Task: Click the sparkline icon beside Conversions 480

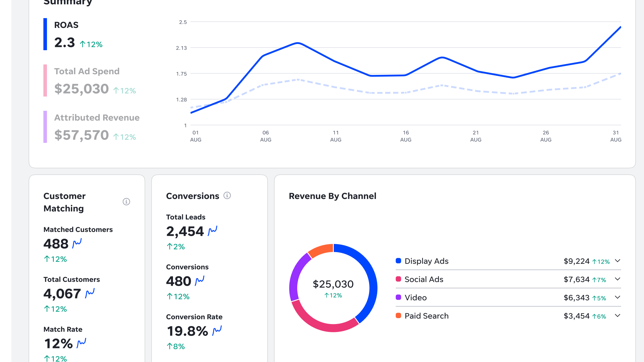Action: pyautogui.click(x=200, y=281)
